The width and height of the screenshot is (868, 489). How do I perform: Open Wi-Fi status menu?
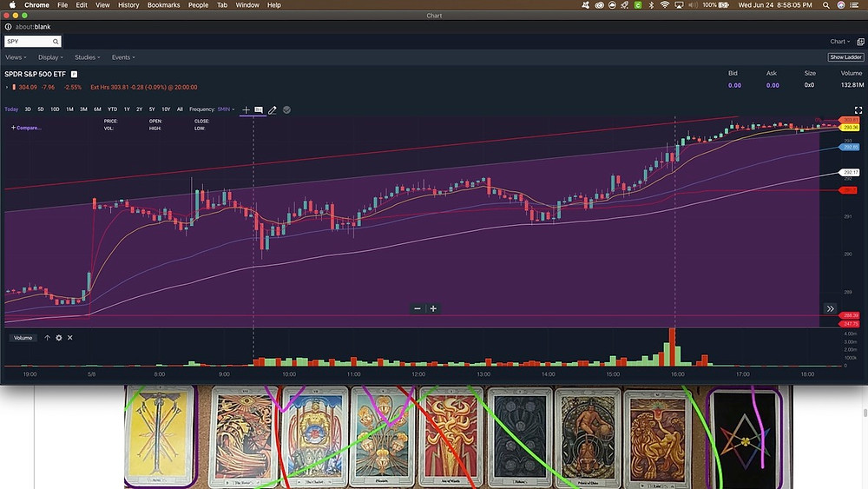click(664, 5)
